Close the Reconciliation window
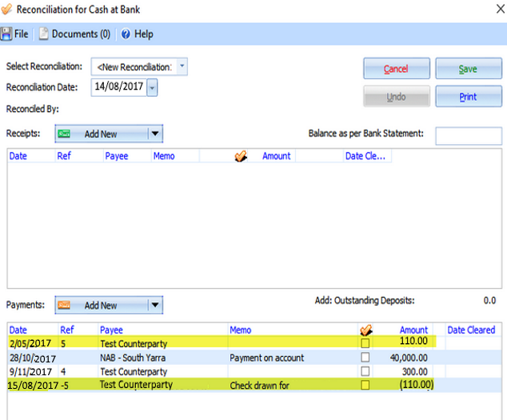Screen dimensions: 507x420 (501, 9)
